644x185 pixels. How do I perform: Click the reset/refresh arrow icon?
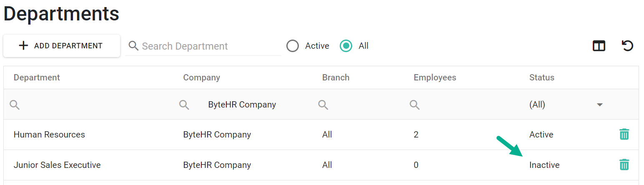pos(628,46)
